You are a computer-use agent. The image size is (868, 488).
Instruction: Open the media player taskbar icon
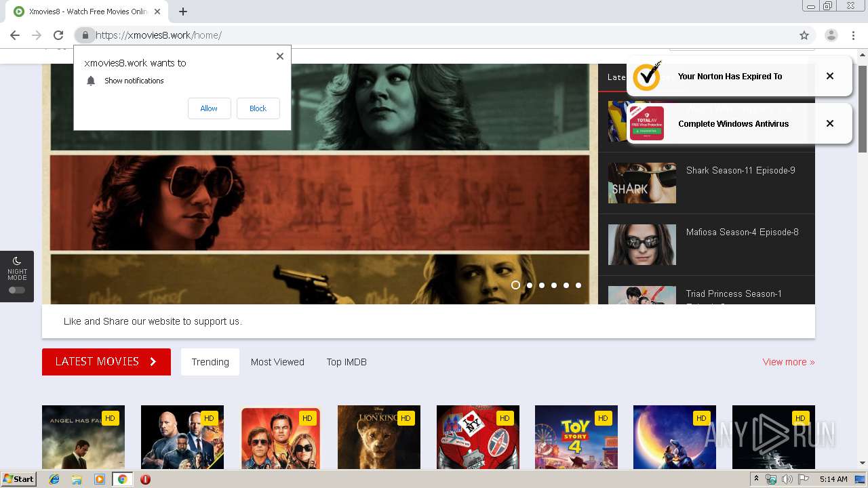[100, 479]
